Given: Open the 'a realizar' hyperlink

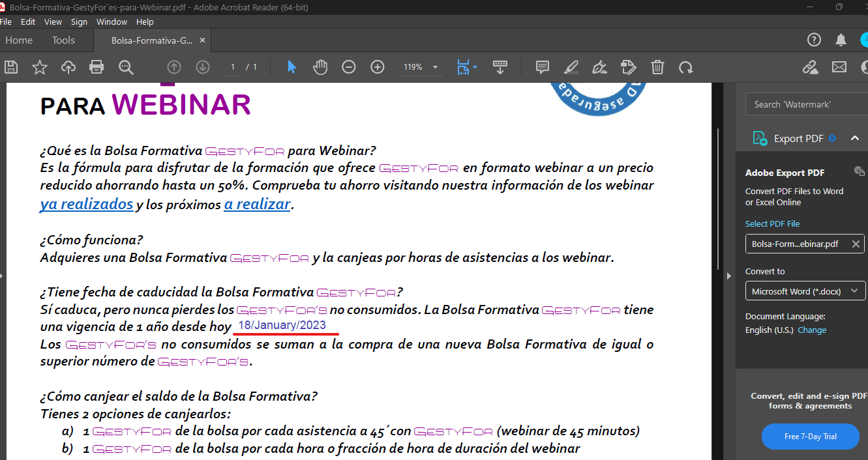Looking at the screenshot, I should coord(257,204).
